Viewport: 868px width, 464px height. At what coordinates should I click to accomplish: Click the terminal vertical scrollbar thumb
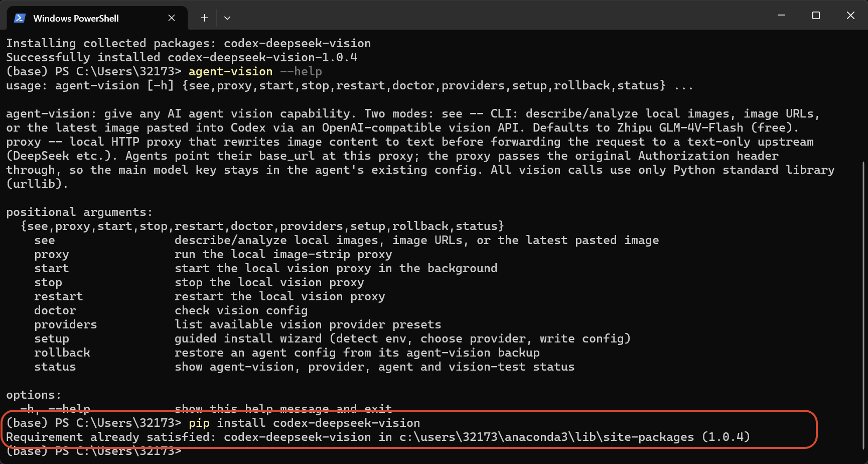tap(863, 305)
